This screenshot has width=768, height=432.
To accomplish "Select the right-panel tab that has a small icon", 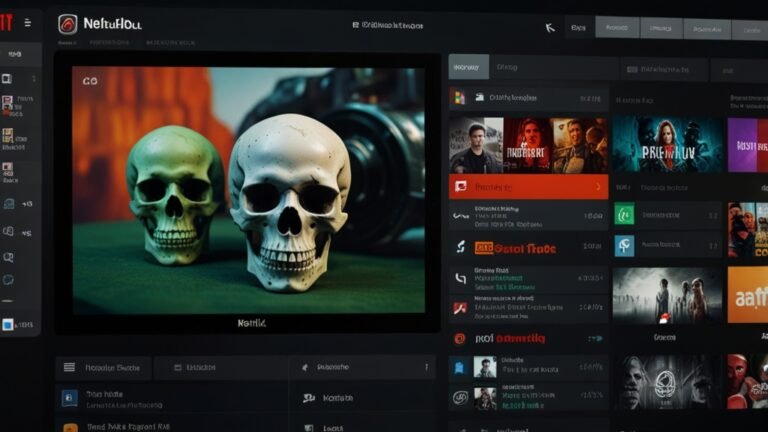I will pyautogui.click(x=664, y=70).
